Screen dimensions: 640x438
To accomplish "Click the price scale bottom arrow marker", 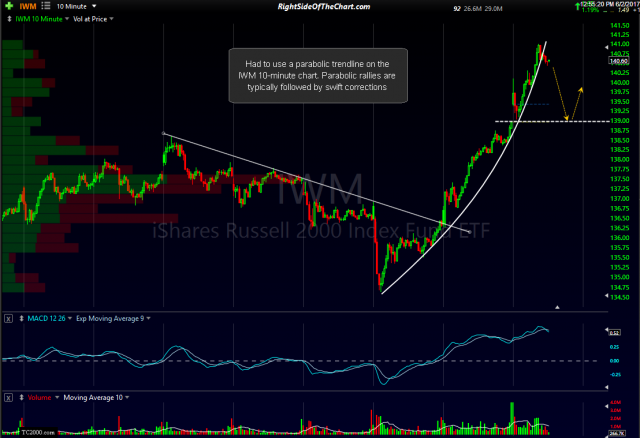I will click(x=606, y=296).
